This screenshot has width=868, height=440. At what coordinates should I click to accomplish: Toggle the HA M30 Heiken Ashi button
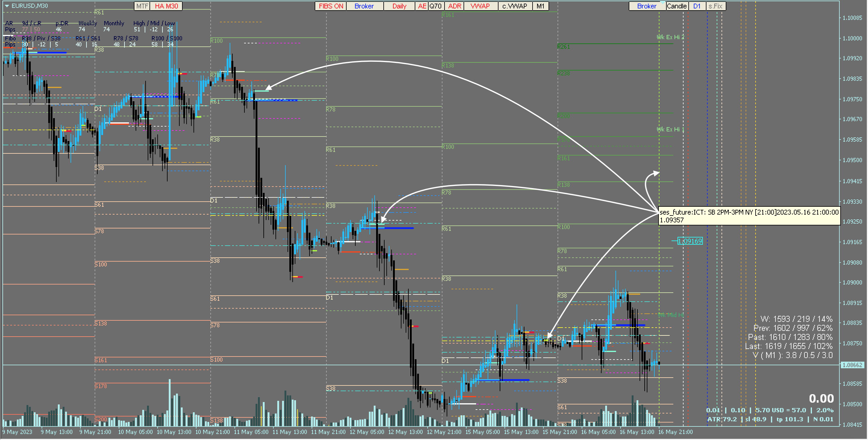[166, 6]
